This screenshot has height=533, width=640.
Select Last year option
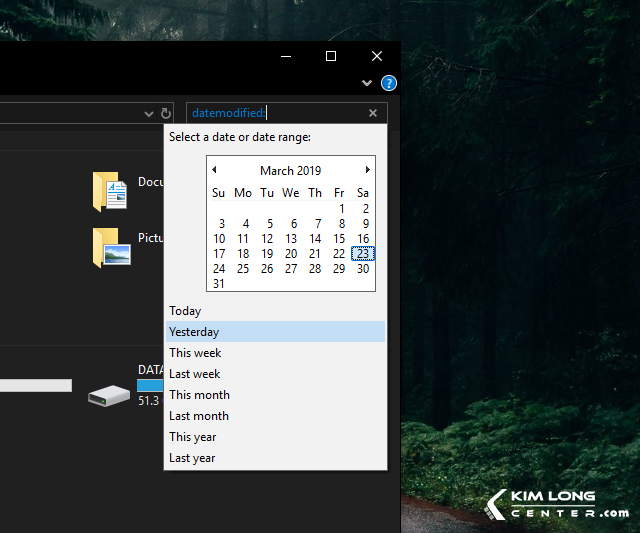(x=192, y=458)
